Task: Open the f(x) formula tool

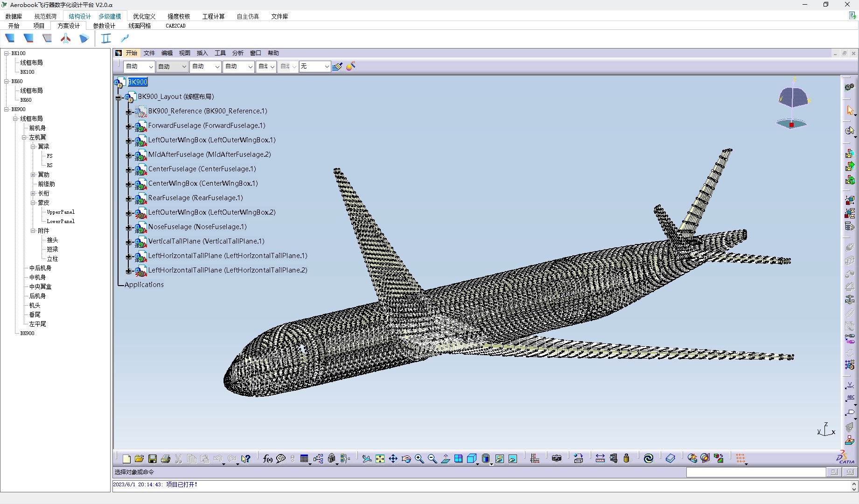Action: pyautogui.click(x=268, y=459)
